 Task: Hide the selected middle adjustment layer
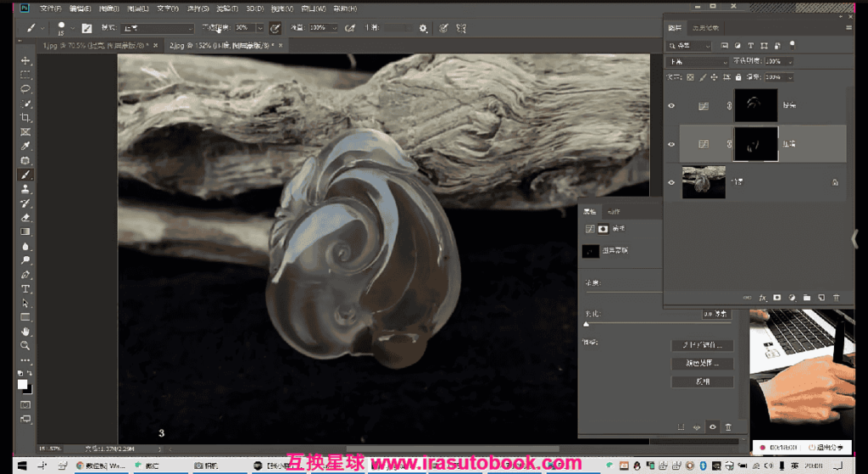pyautogui.click(x=671, y=144)
